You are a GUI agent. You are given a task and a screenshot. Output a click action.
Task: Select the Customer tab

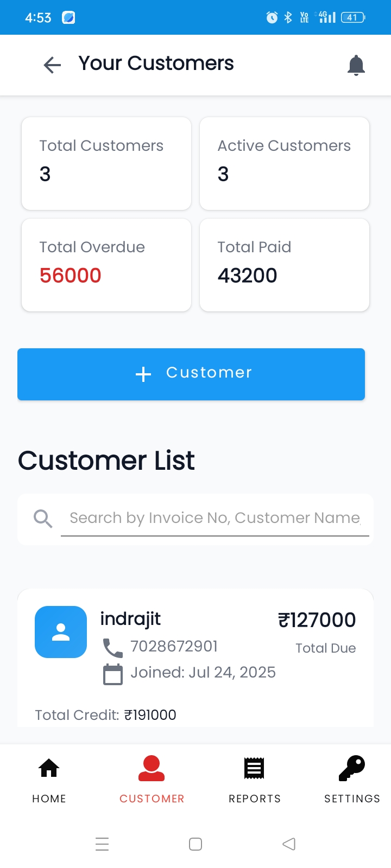coord(152,778)
